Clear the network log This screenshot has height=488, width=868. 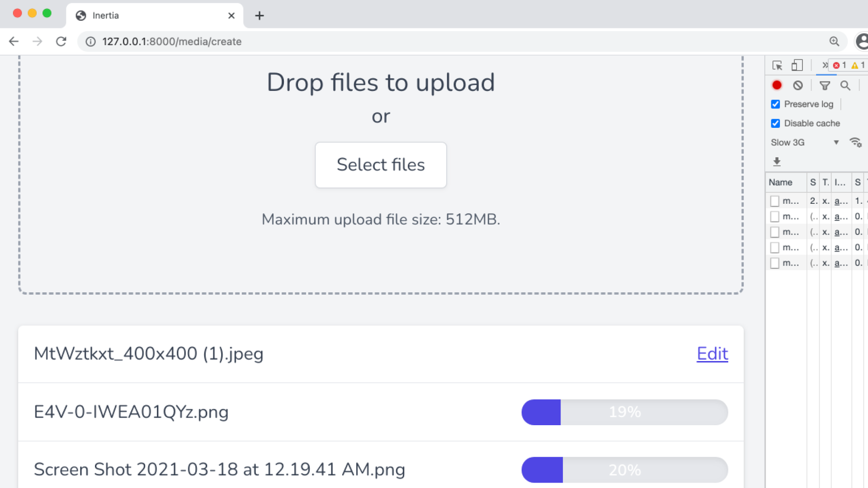[798, 85]
